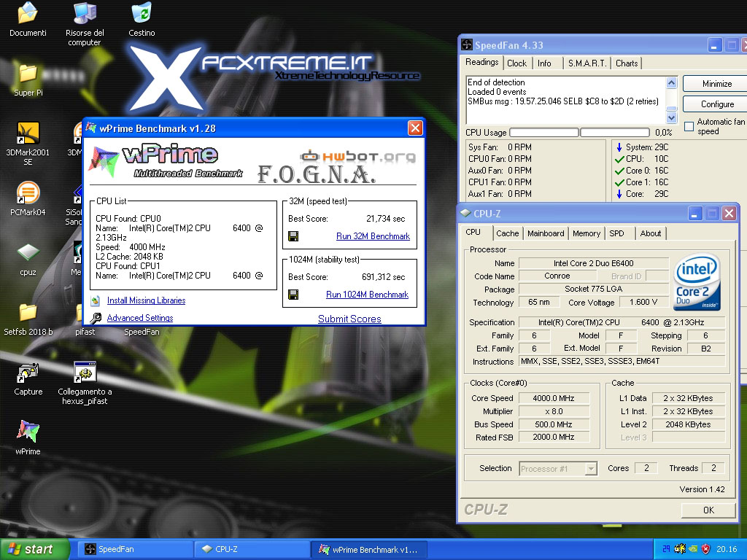Screen dimensions: 747x560
Task: Click Core Speed value 4000.0 MHz
Action: coord(554,398)
